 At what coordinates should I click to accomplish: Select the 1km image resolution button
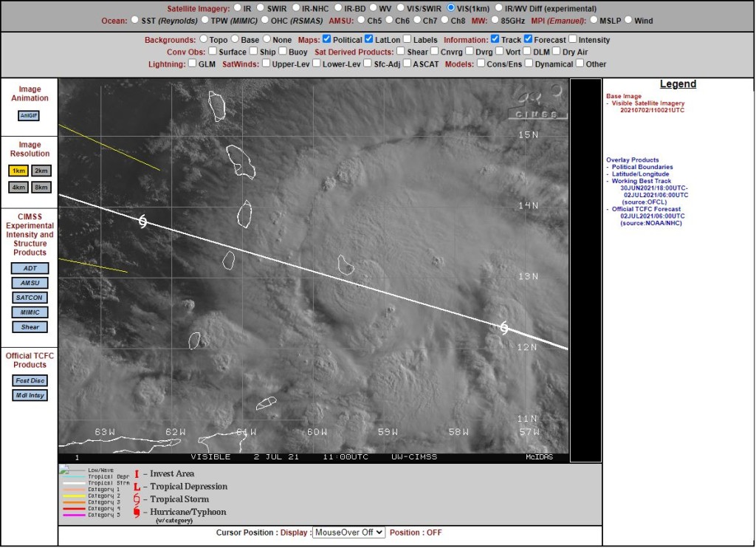coord(18,171)
